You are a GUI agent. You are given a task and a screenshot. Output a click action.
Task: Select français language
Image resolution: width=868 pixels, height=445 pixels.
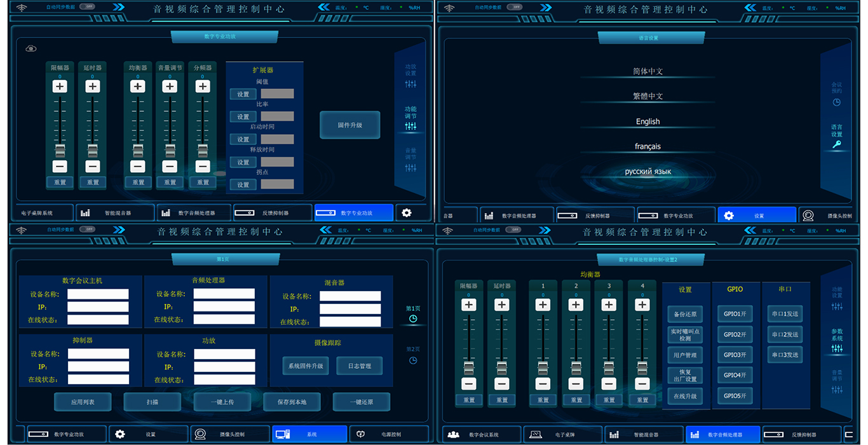tap(648, 146)
